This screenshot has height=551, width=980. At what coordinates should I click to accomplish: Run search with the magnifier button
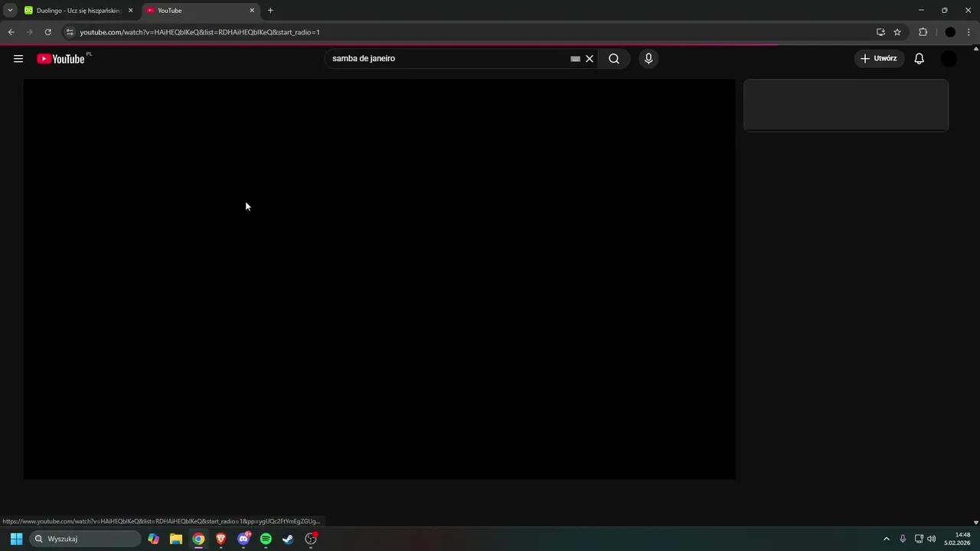click(614, 59)
